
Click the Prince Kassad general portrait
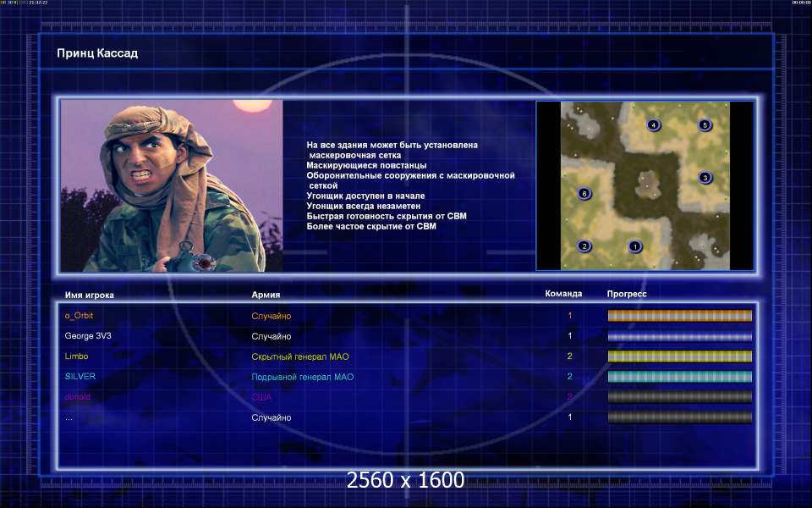click(172, 185)
